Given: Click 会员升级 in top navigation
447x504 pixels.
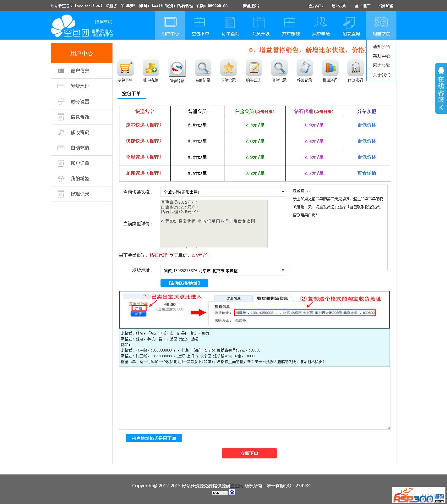Looking at the screenshot, I should pos(260,26).
